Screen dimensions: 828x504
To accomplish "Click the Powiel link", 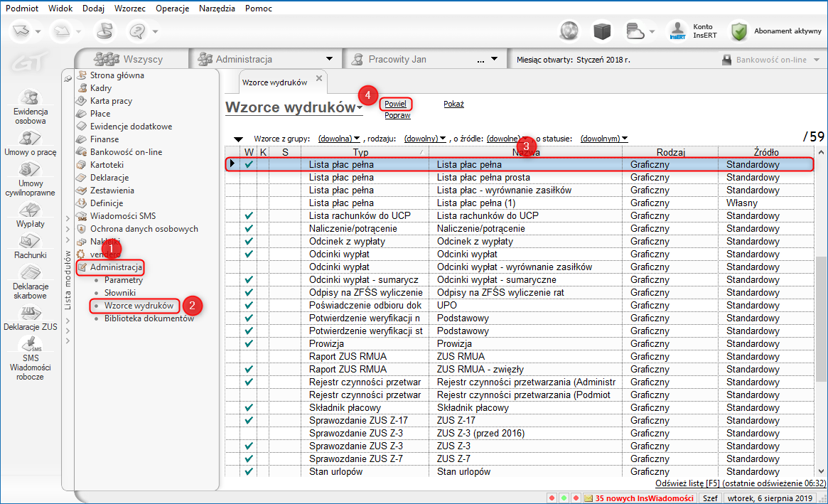I will click(395, 104).
